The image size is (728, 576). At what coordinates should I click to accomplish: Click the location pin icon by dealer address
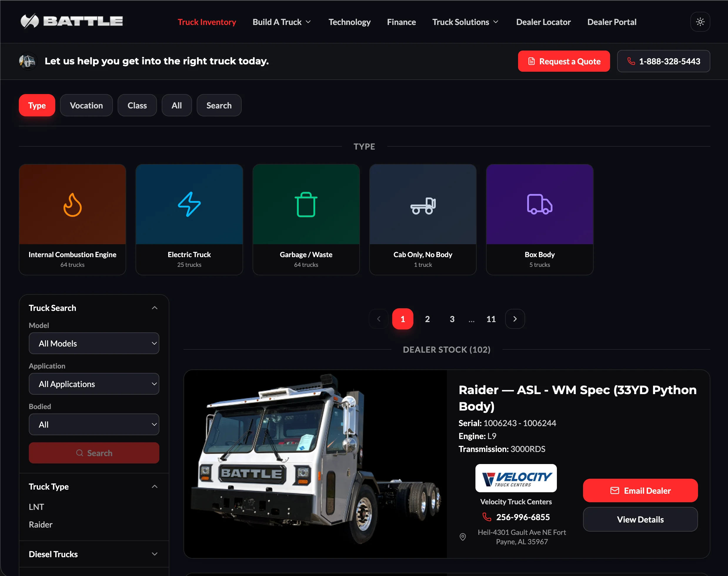click(x=463, y=537)
